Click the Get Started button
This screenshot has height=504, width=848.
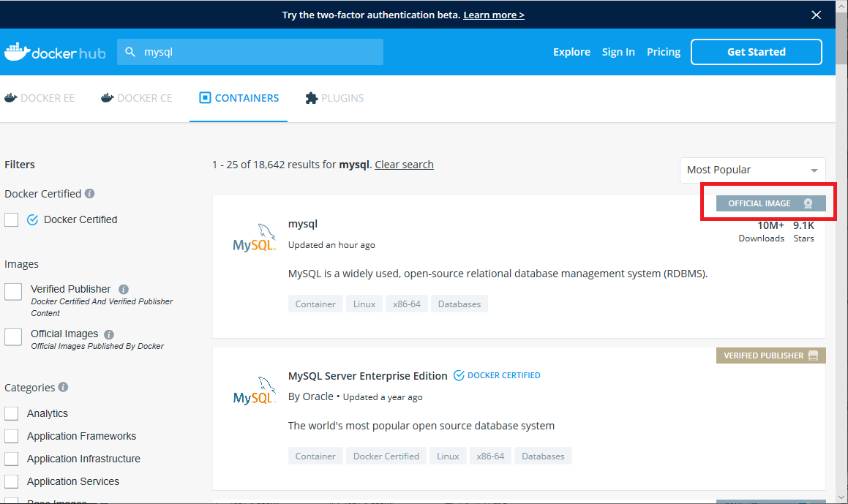756,52
